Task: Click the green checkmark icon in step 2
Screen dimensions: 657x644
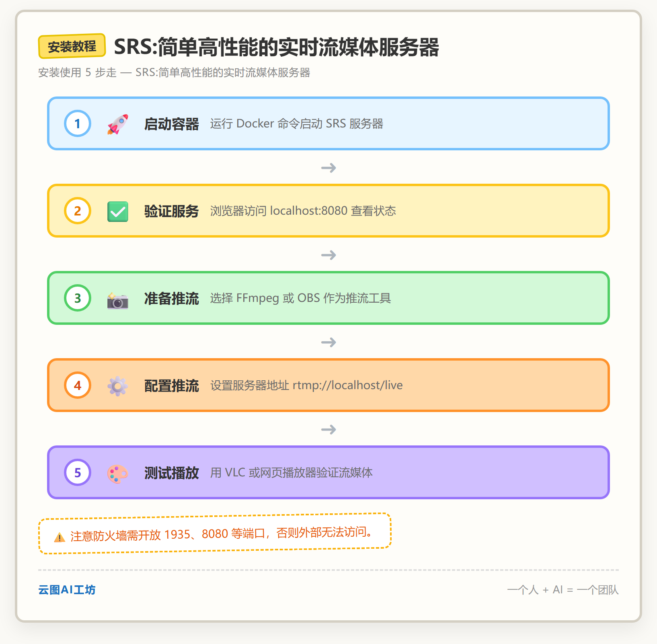Action: pyautogui.click(x=118, y=211)
